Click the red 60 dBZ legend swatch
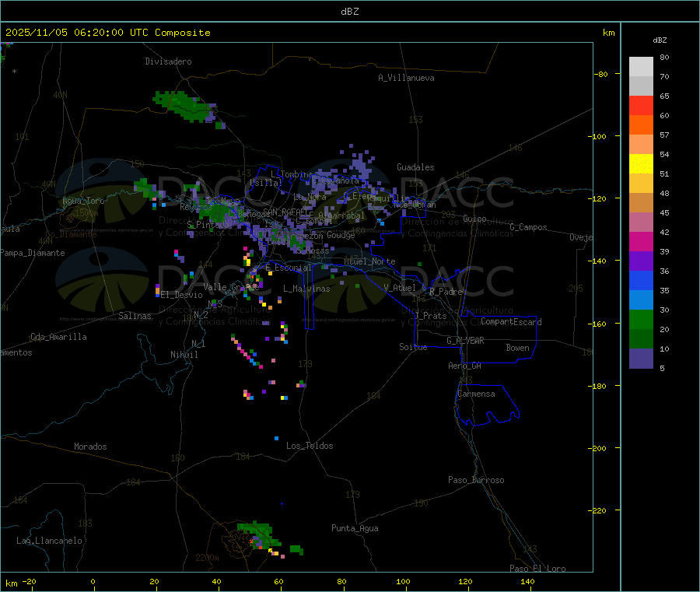Screen dimensions: 700x592 click(641, 105)
